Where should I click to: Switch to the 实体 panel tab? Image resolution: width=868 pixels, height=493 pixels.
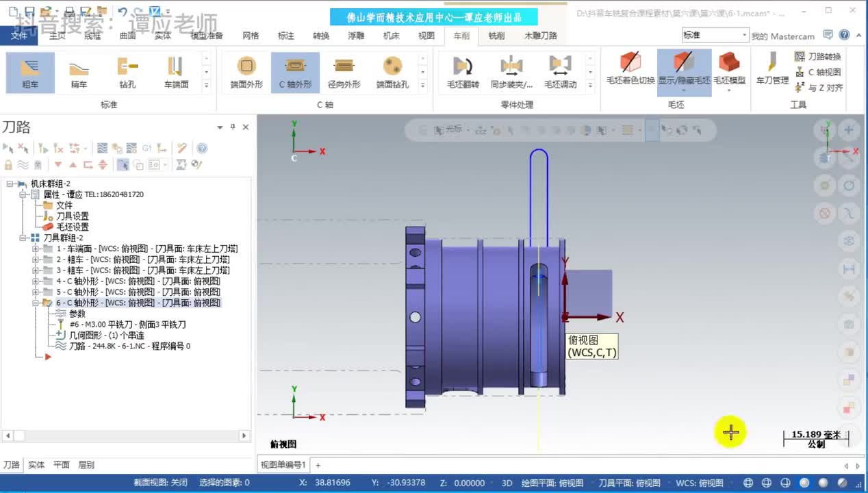(x=36, y=465)
